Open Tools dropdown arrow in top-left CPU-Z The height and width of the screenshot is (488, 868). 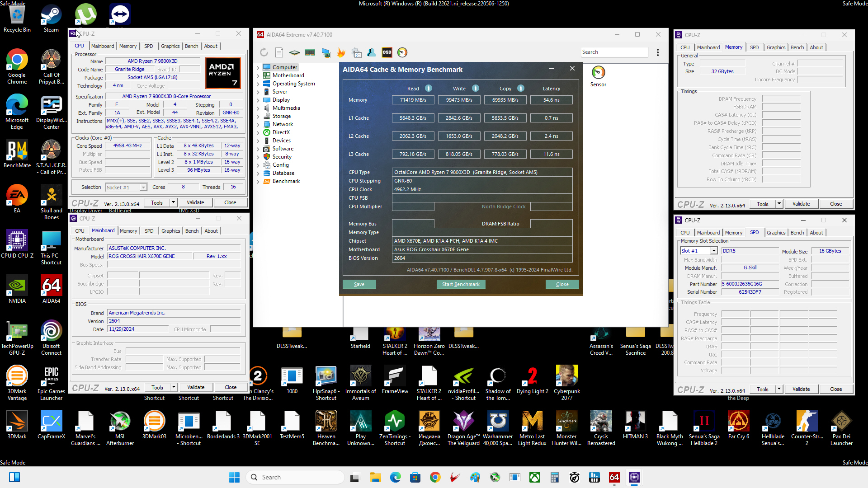pyautogui.click(x=173, y=202)
